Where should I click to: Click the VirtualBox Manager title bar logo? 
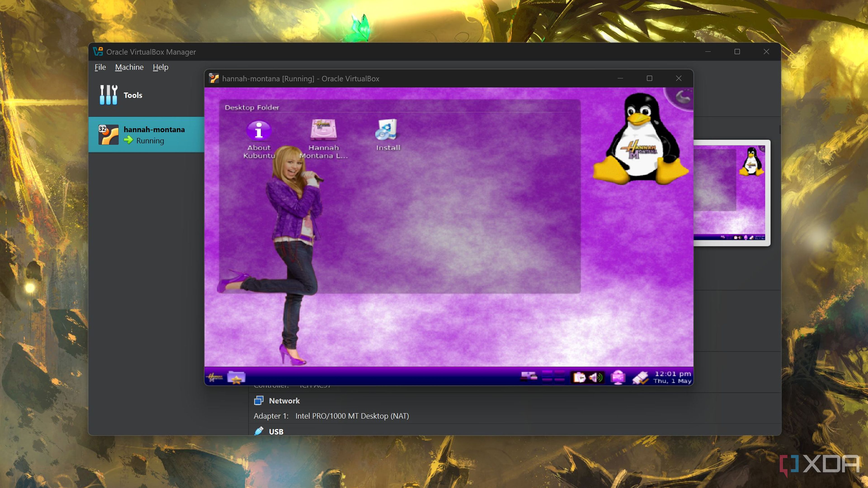(98, 52)
